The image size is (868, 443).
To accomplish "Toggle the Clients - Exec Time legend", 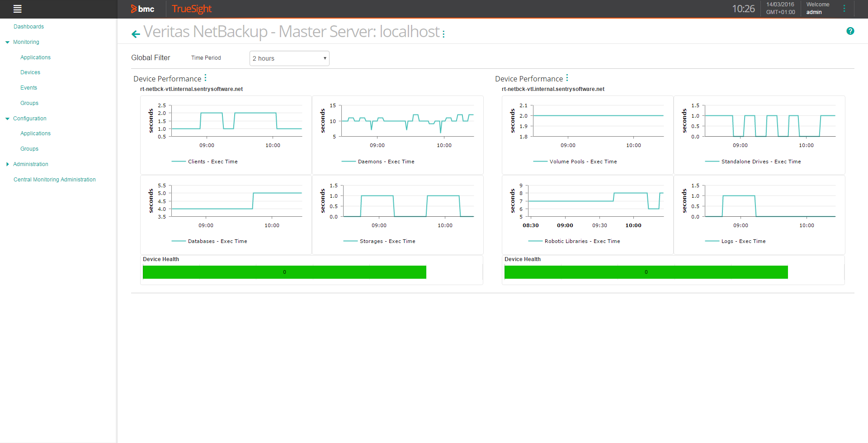I will tap(205, 162).
